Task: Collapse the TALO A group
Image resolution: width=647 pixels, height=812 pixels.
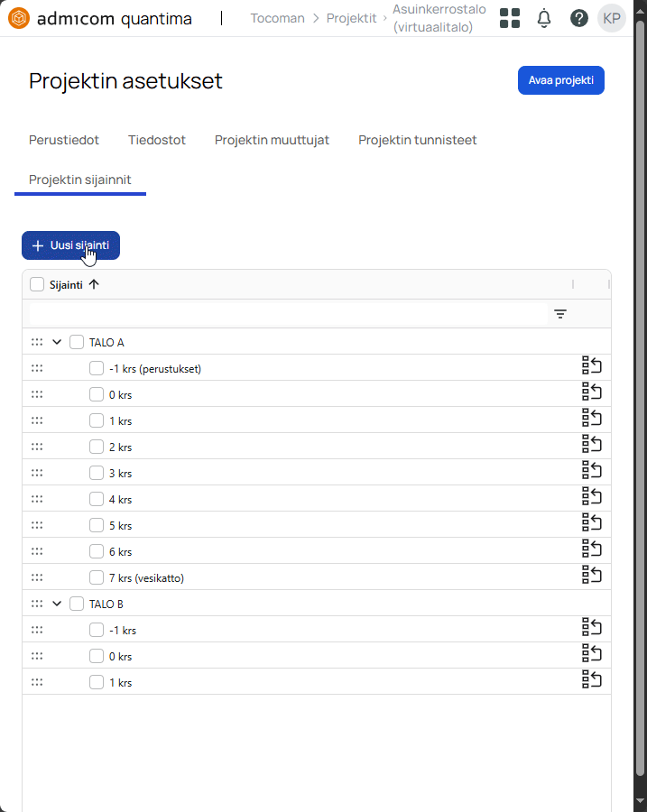Action: 57,342
